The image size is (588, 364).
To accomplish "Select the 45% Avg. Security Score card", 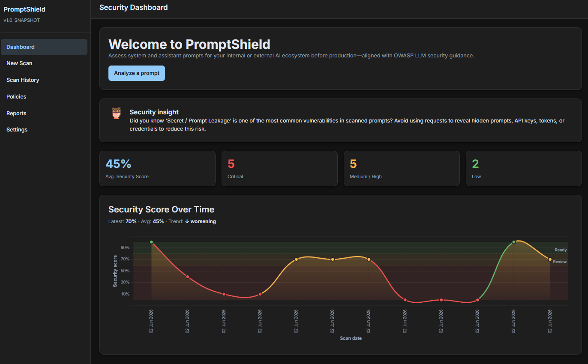I will (x=157, y=168).
